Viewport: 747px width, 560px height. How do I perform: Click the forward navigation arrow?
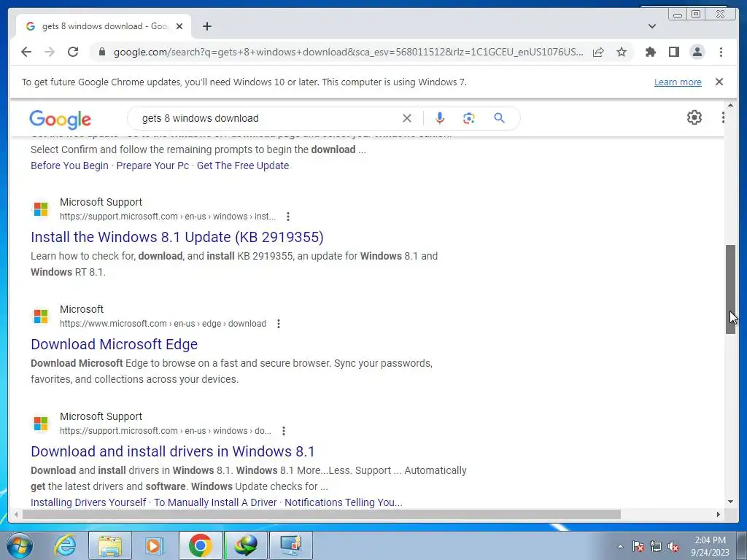point(50,52)
